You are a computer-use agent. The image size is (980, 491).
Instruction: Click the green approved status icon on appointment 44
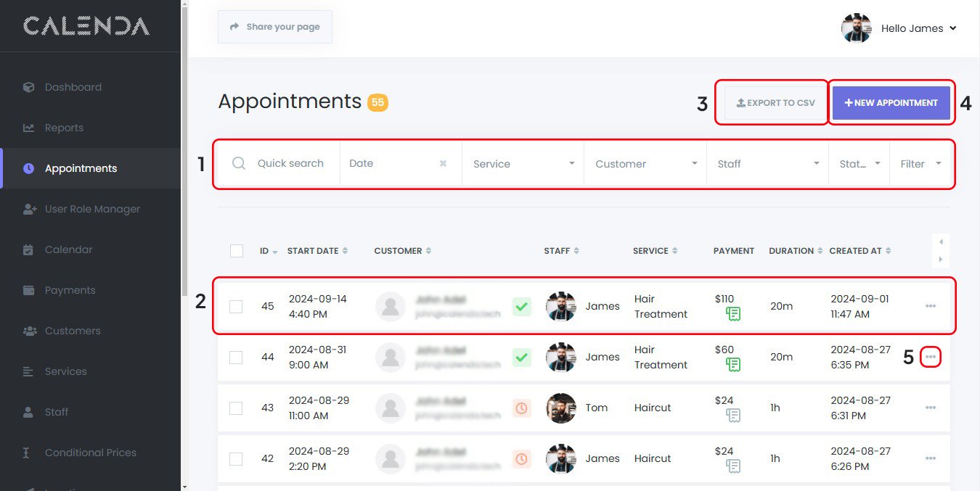tap(521, 357)
